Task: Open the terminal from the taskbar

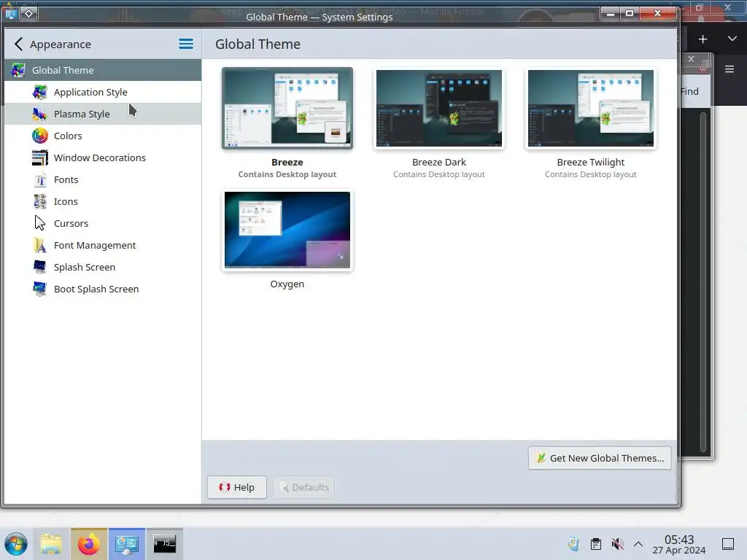Action: point(164,544)
